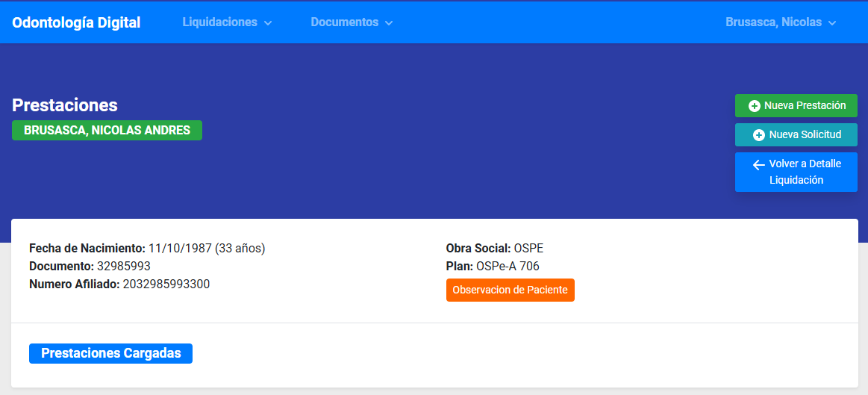Expand the Liquidaciones chevron arrow
Viewport: 868px width, 395px height.
click(x=268, y=23)
